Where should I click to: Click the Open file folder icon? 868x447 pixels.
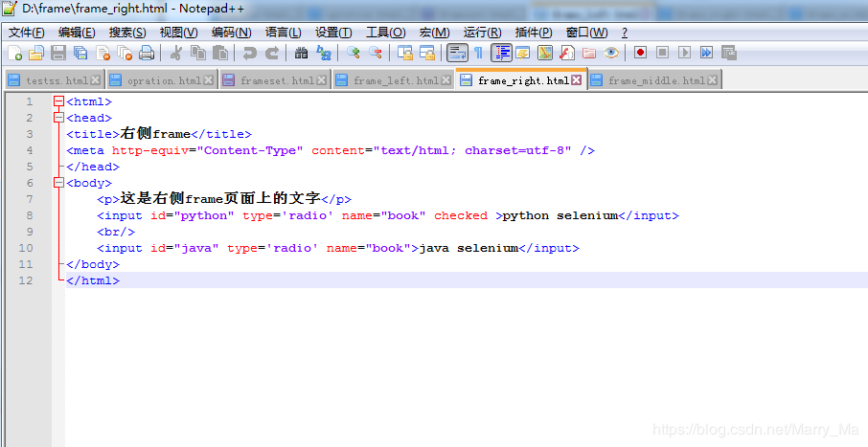point(36,53)
